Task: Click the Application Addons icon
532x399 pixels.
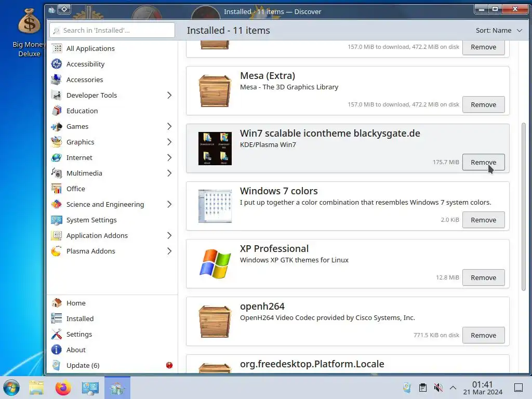Action: [x=57, y=236]
